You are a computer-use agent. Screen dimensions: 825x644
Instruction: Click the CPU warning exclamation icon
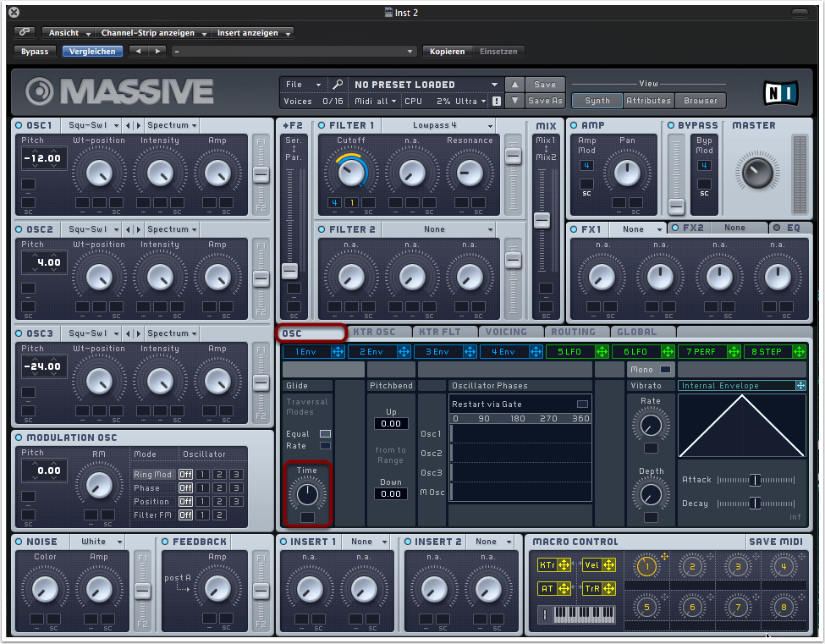click(497, 101)
